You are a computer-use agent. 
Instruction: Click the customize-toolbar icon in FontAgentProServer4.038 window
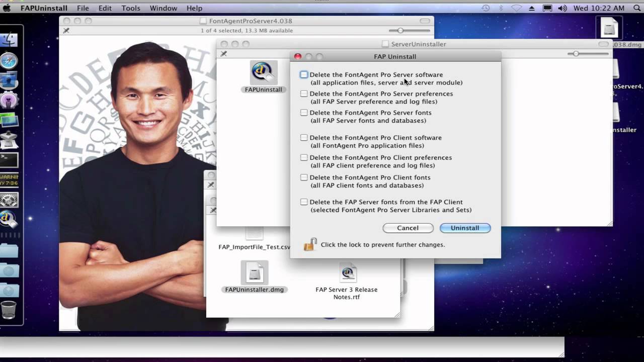click(x=66, y=31)
